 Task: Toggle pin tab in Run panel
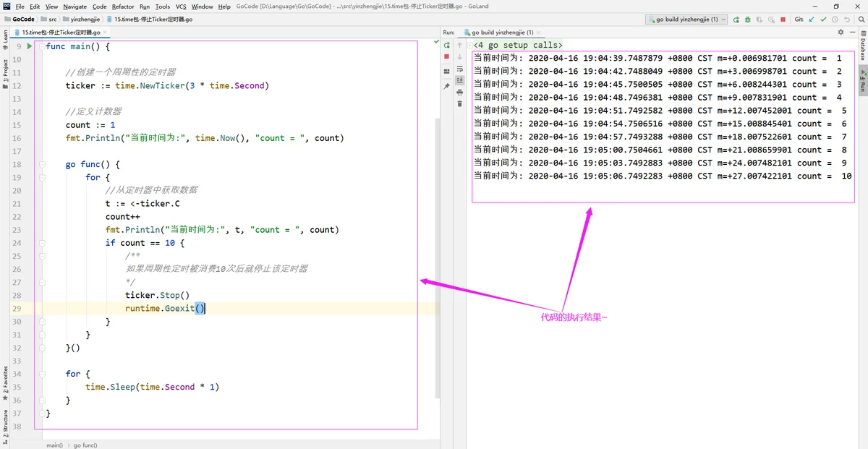point(446,86)
